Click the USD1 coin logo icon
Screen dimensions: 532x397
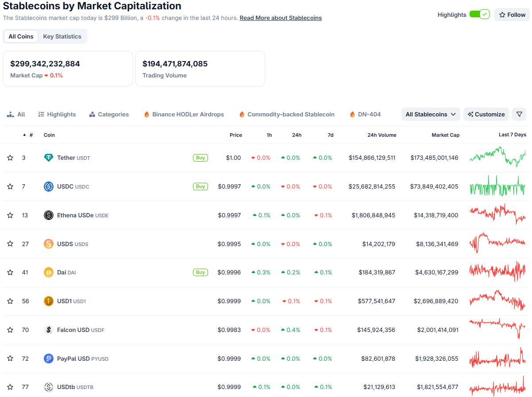click(x=49, y=301)
